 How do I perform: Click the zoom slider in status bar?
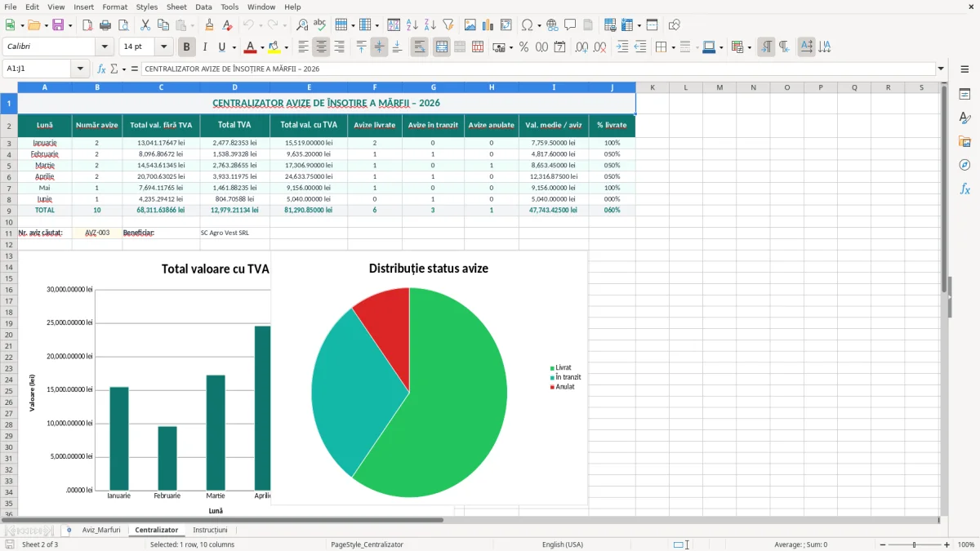click(x=914, y=544)
